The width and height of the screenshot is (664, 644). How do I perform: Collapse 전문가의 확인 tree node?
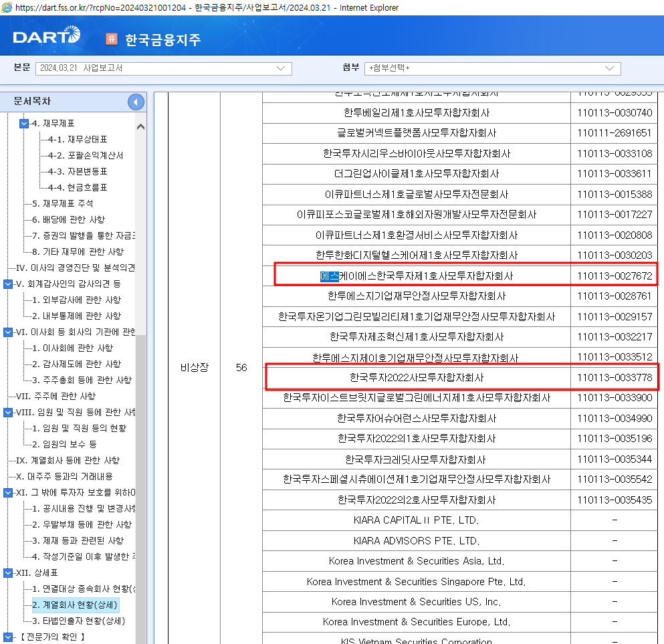(x=8, y=637)
